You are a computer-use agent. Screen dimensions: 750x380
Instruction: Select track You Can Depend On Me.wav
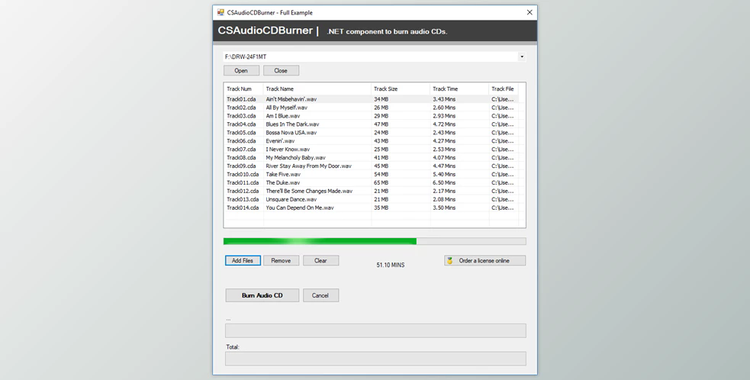pos(300,208)
